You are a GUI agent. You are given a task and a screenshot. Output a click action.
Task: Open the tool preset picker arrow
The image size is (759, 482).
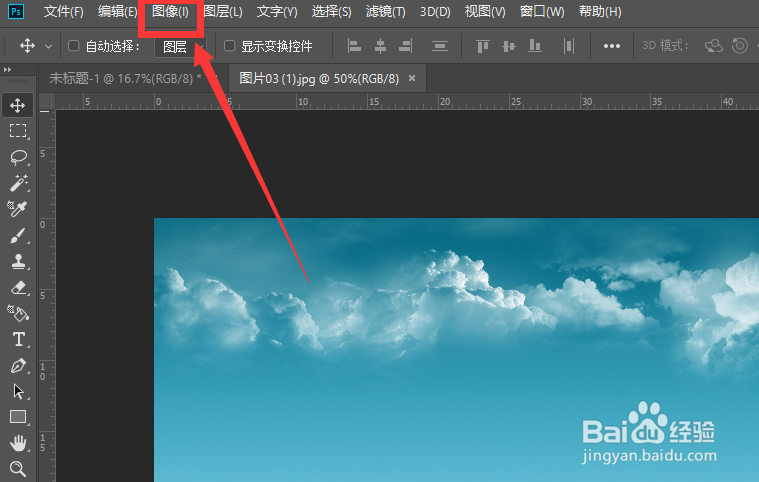(x=48, y=46)
